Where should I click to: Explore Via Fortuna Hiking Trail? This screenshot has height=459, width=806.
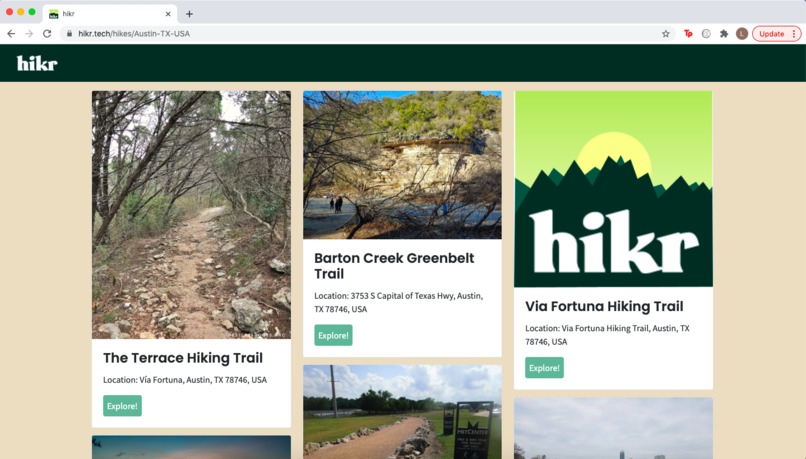[544, 368]
